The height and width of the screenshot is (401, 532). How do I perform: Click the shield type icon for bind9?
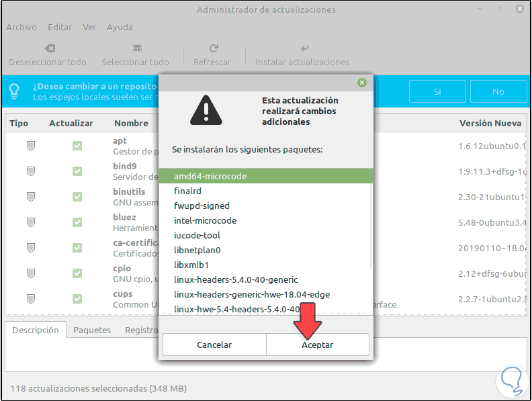(31, 171)
